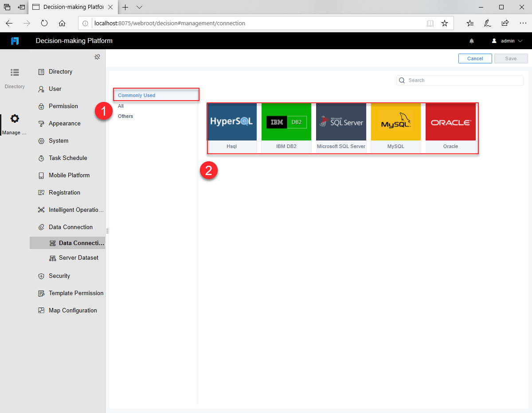Open the admin user dropdown

[507, 41]
